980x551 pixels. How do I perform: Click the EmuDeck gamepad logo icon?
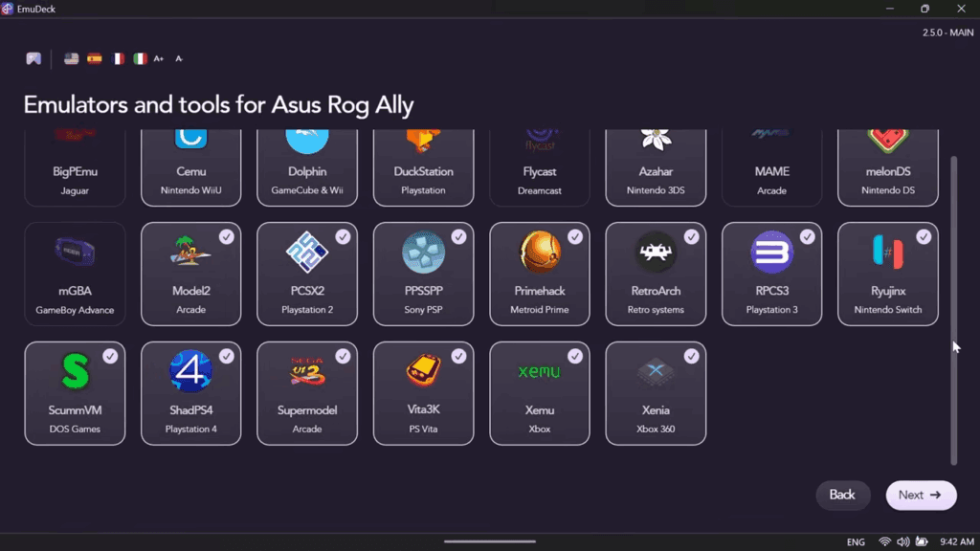[x=33, y=58]
